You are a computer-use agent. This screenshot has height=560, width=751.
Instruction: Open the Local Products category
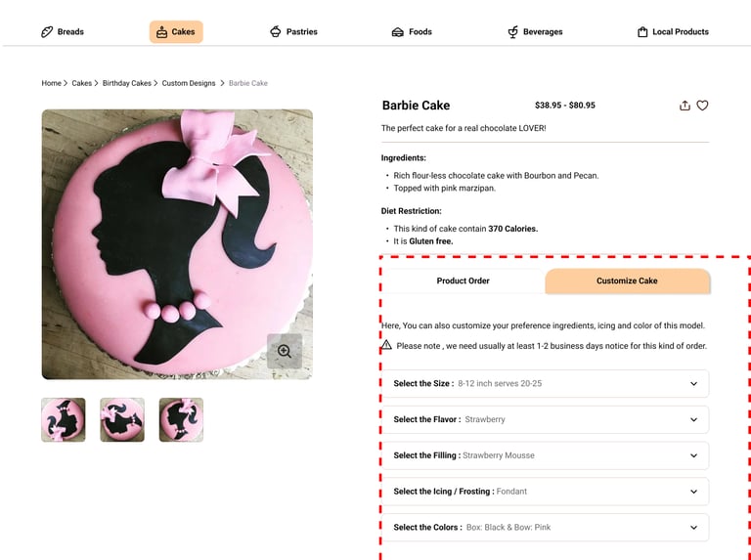point(673,32)
